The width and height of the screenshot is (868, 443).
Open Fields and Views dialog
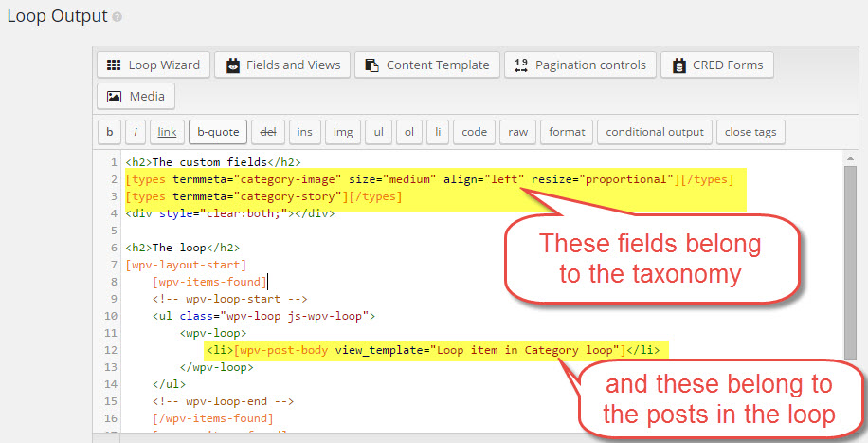tap(282, 65)
